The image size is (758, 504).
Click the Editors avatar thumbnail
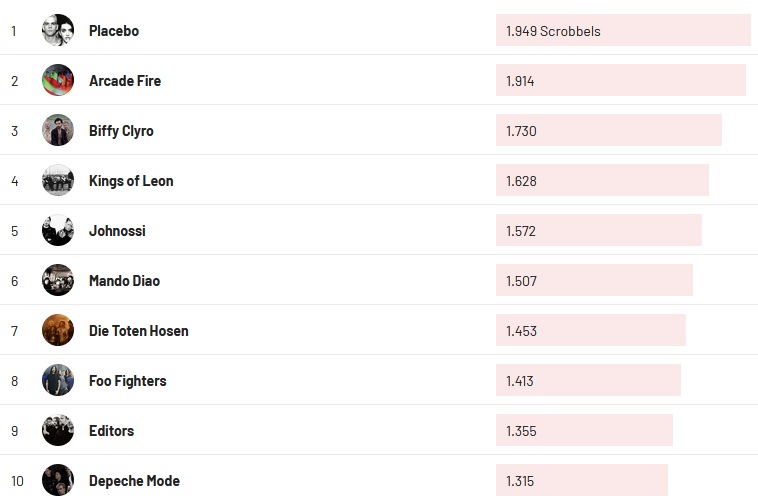point(58,430)
